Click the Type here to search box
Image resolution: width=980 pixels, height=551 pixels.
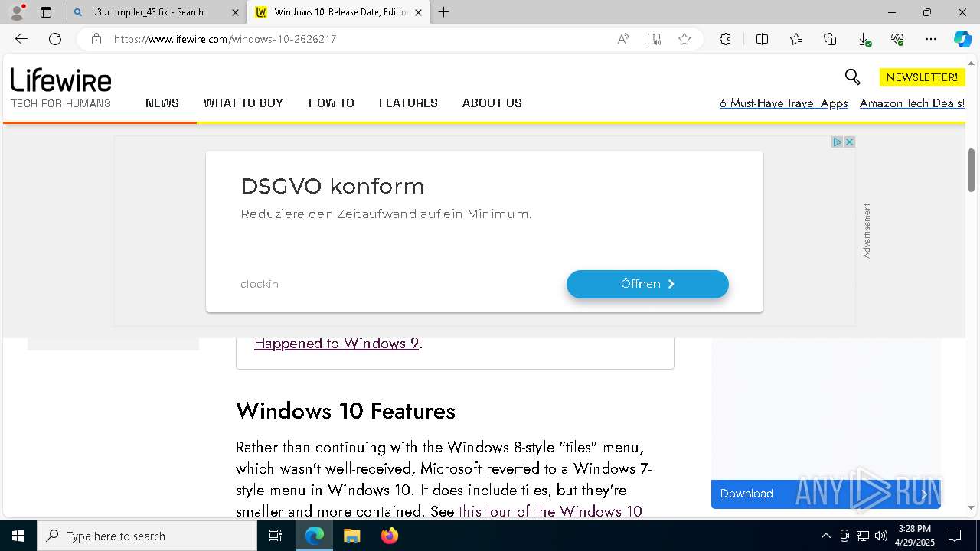(147, 536)
